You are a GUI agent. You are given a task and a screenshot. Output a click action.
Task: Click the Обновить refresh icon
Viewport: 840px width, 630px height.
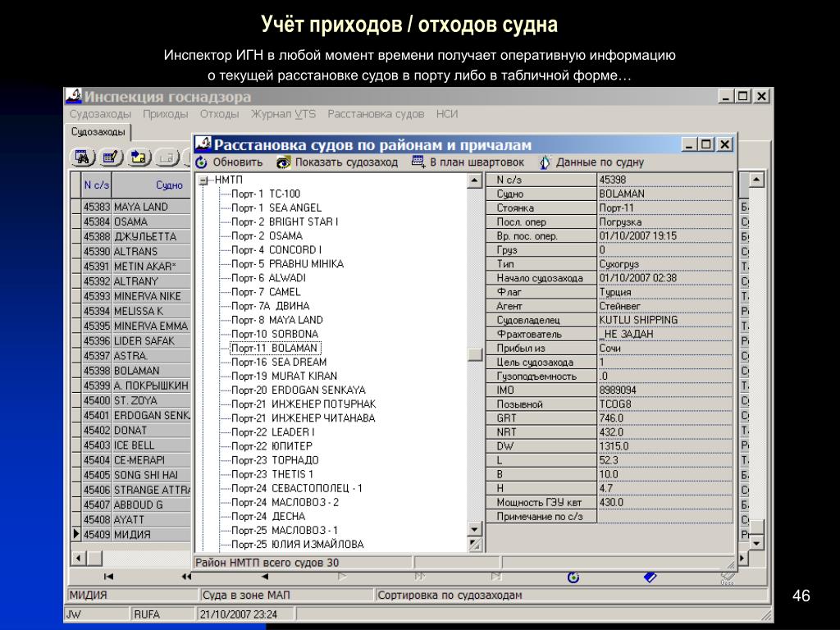pyautogui.click(x=202, y=162)
